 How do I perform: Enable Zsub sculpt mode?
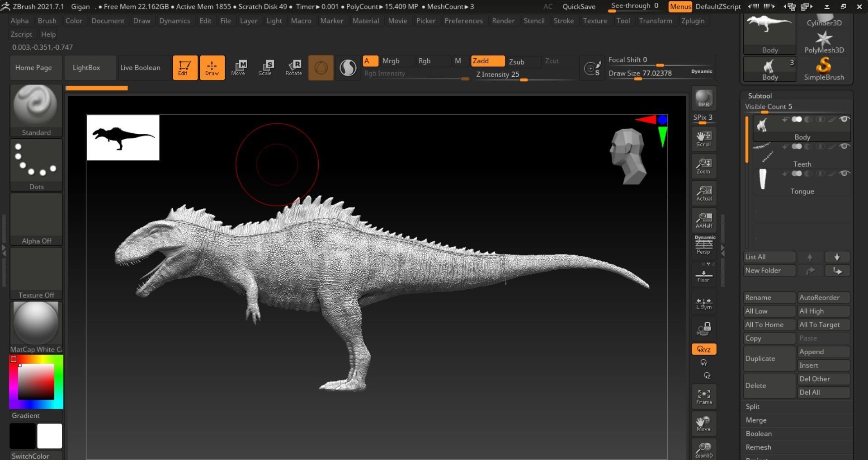(524, 62)
